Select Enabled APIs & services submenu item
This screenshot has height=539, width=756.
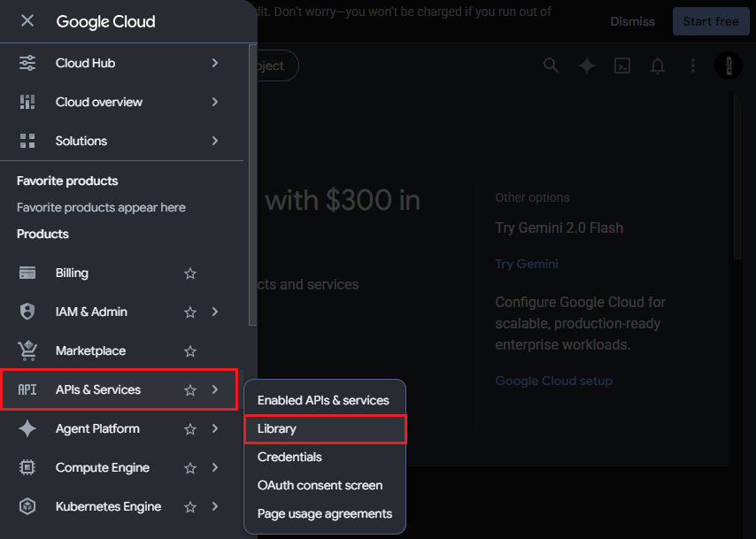click(325, 400)
